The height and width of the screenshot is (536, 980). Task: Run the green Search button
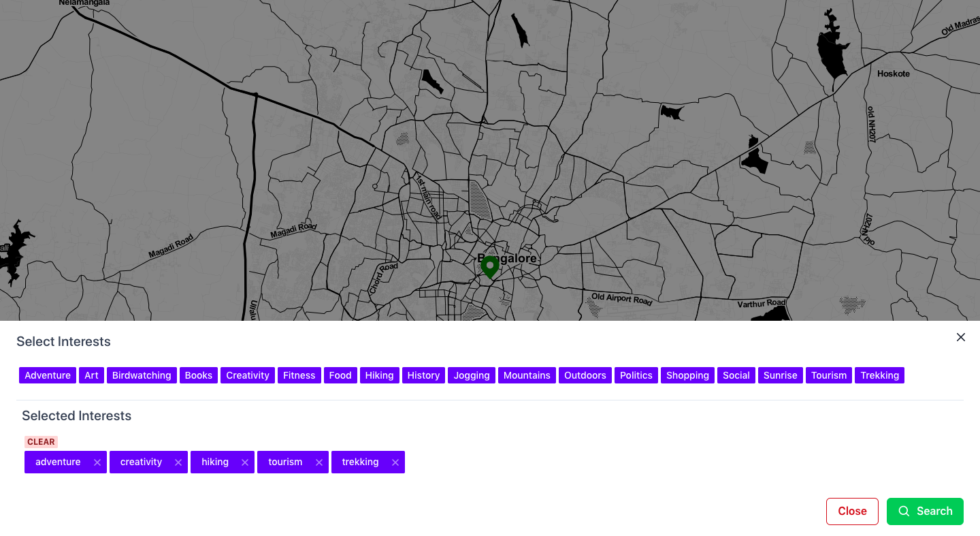925,511
